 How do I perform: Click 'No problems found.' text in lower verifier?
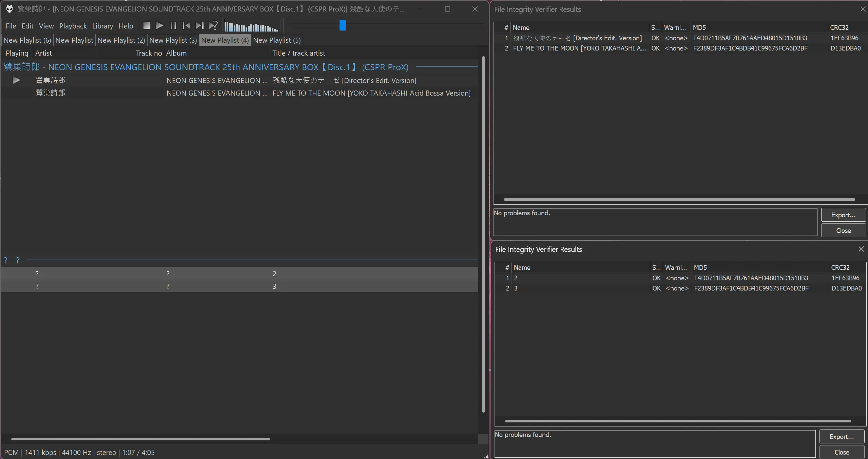(x=523, y=435)
